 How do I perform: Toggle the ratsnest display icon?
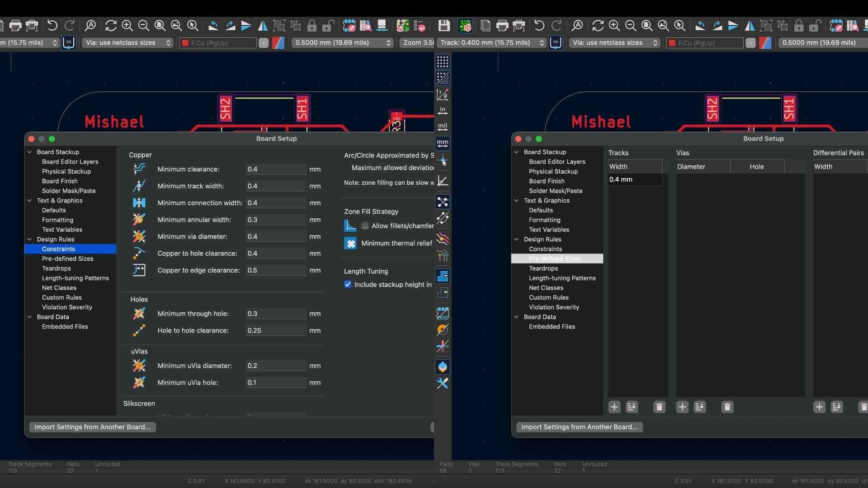pos(443,202)
